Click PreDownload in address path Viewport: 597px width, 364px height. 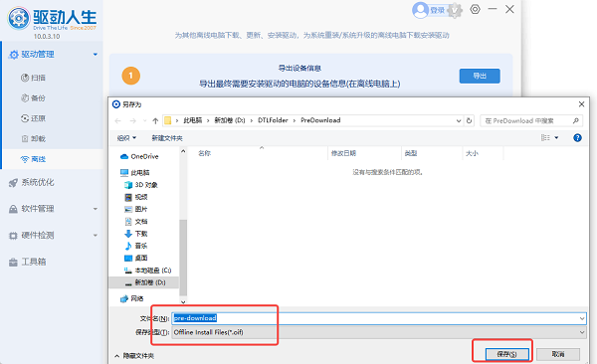coord(320,120)
